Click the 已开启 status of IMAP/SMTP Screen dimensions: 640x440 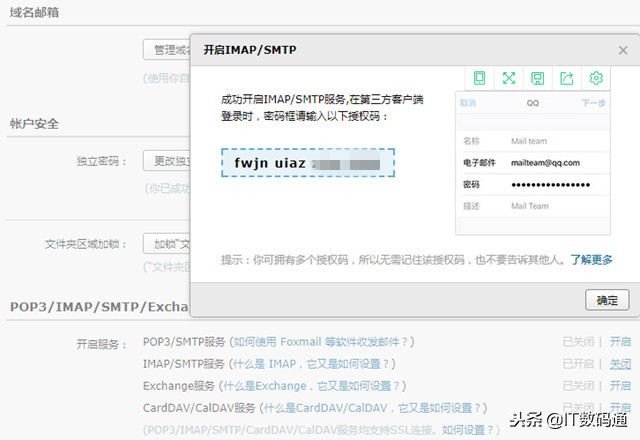point(578,364)
